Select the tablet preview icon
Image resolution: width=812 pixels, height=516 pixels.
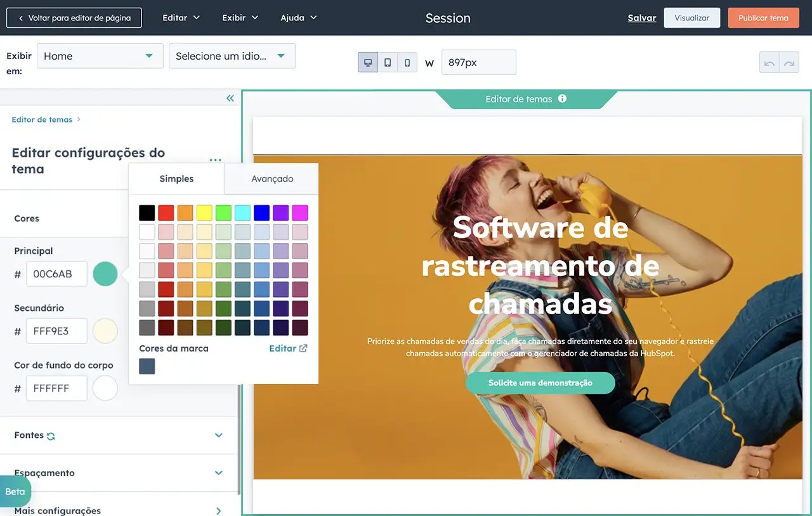387,62
